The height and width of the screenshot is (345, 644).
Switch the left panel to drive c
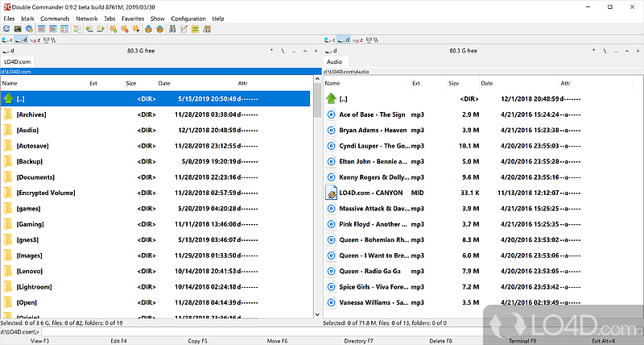[7, 39]
